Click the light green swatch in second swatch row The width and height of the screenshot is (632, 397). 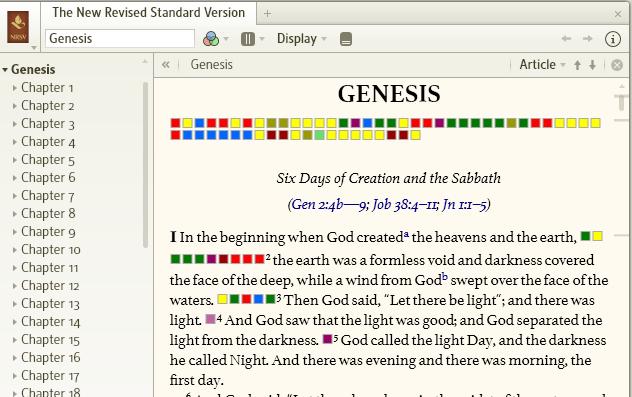tap(319, 135)
